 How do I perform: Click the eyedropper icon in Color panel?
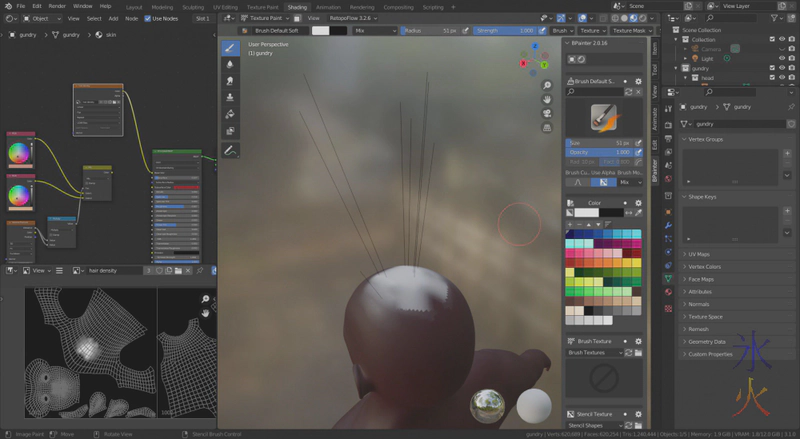tap(638, 213)
